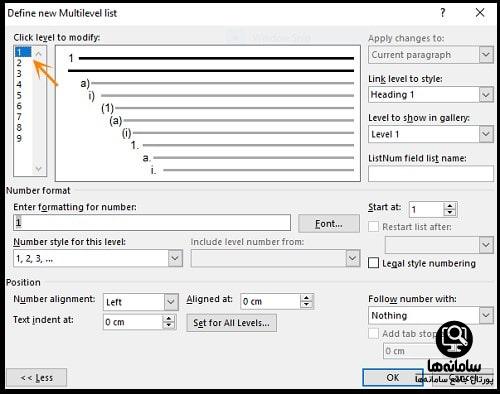Viewport: 500px width, 394px height.
Task: Decrease Text indent at value with down spinner
Action: [168, 325]
